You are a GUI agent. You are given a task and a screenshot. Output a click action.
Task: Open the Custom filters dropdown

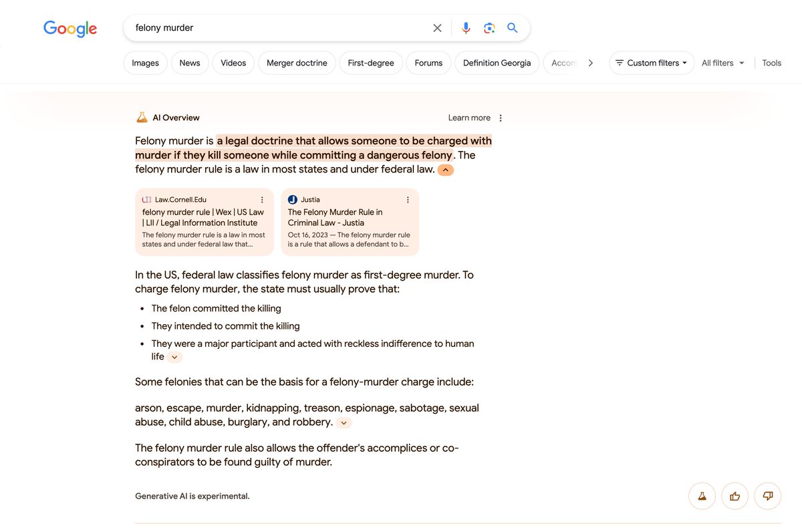(652, 63)
